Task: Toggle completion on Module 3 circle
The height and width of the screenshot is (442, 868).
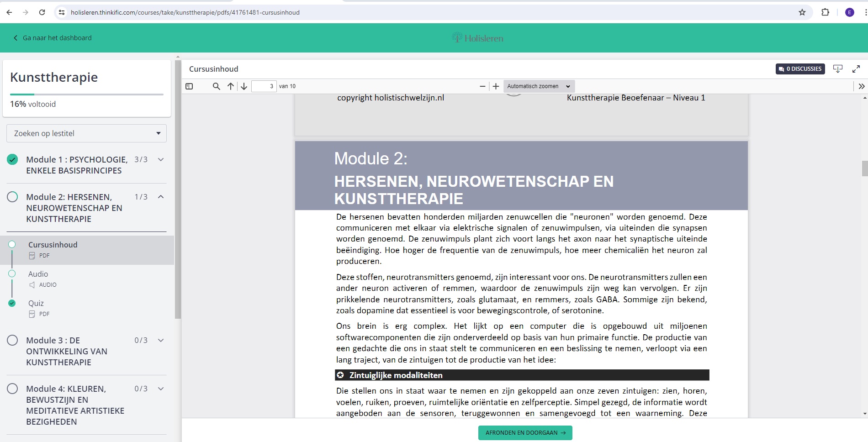Action: coord(13,340)
